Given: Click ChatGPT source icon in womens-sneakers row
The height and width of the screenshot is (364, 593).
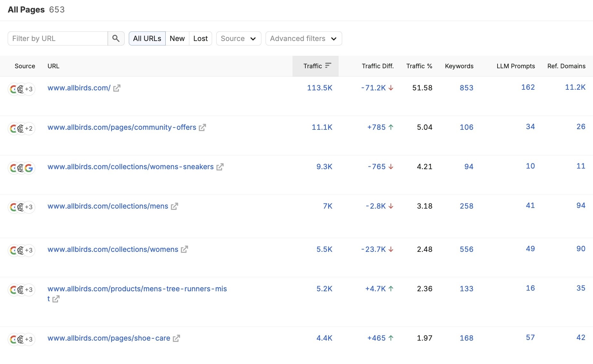Looking at the screenshot, I should (21, 168).
